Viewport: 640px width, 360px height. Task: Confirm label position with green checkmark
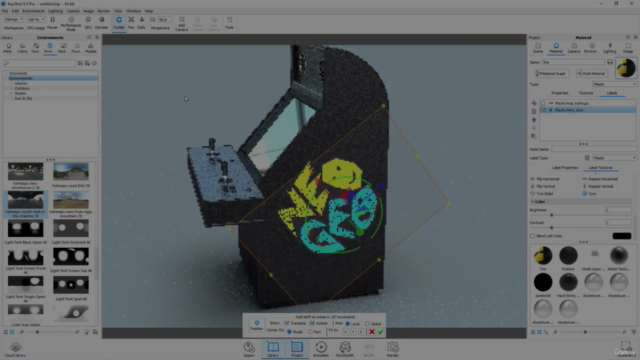tap(380, 332)
